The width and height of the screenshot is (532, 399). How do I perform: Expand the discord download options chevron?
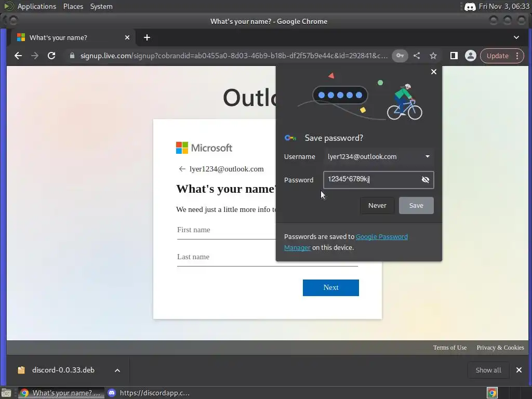[x=117, y=370]
